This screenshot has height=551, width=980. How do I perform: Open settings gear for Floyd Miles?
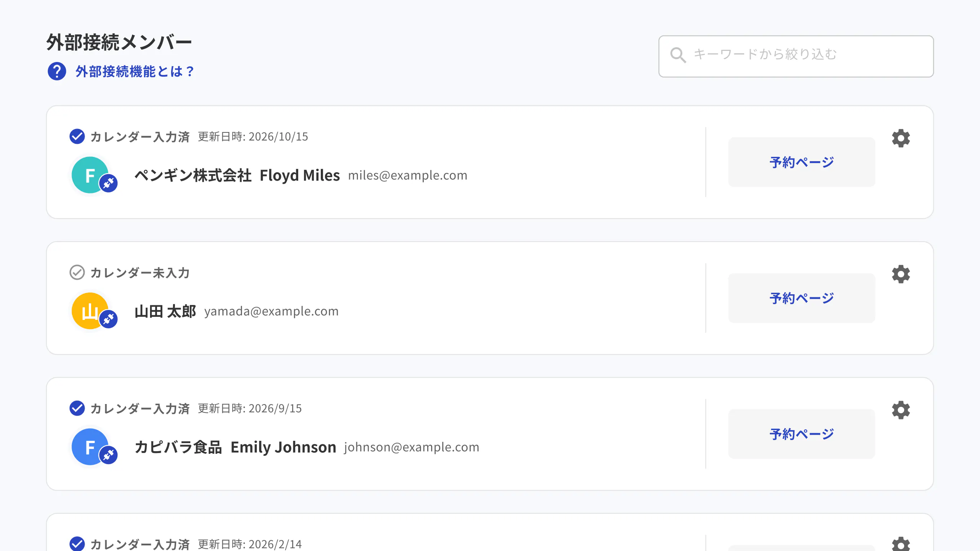pyautogui.click(x=901, y=138)
